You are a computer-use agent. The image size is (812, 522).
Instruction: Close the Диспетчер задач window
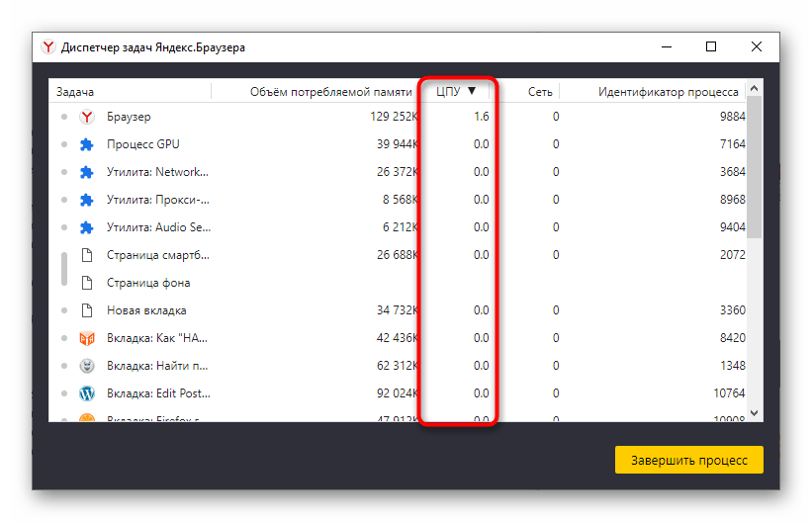click(x=756, y=47)
